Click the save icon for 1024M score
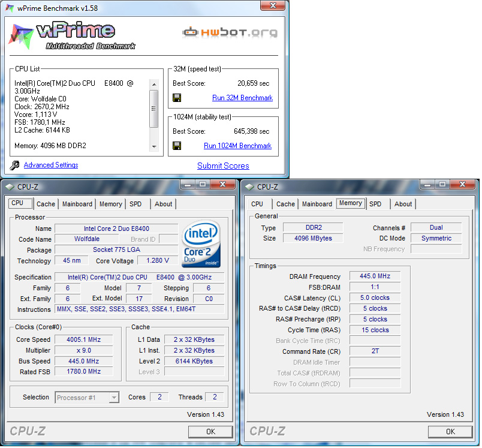The width and height of the screenshot is (482, 448). tap(177, 146)
